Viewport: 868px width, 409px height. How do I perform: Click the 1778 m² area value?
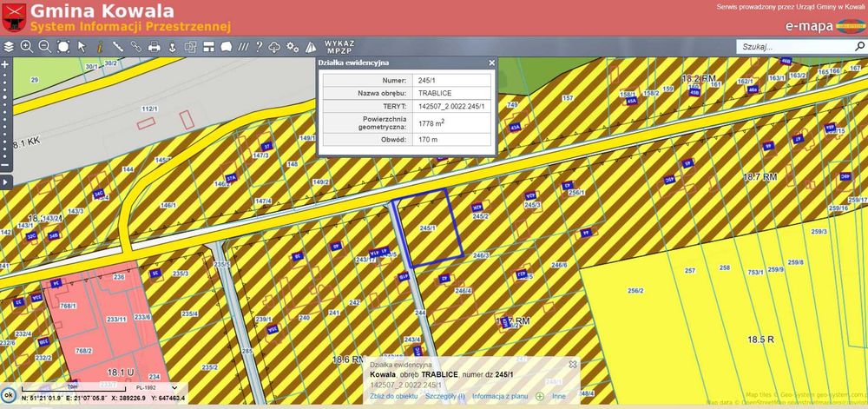(x=431, y=122)
